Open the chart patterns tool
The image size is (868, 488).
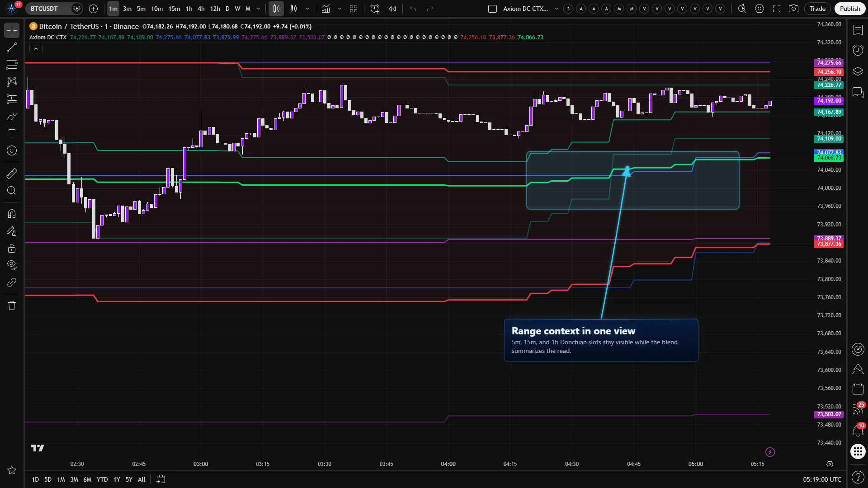(12, 82)
